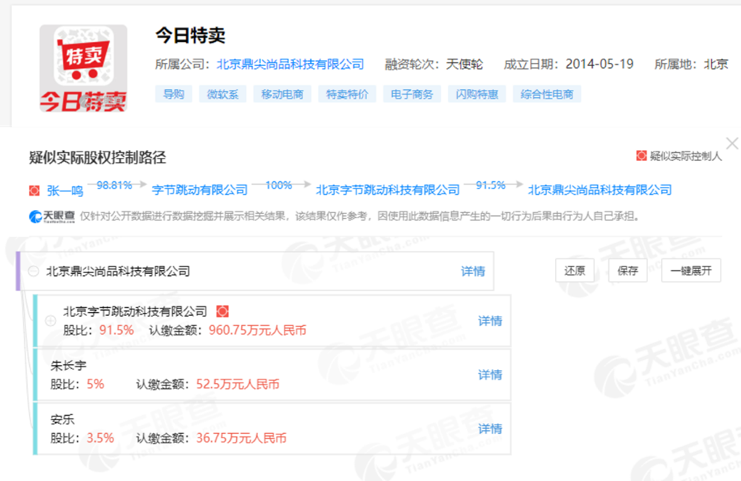Expand the 北京字节跳动科技有限公司 shareholder node
741x481 pixels.
(51, 321)
